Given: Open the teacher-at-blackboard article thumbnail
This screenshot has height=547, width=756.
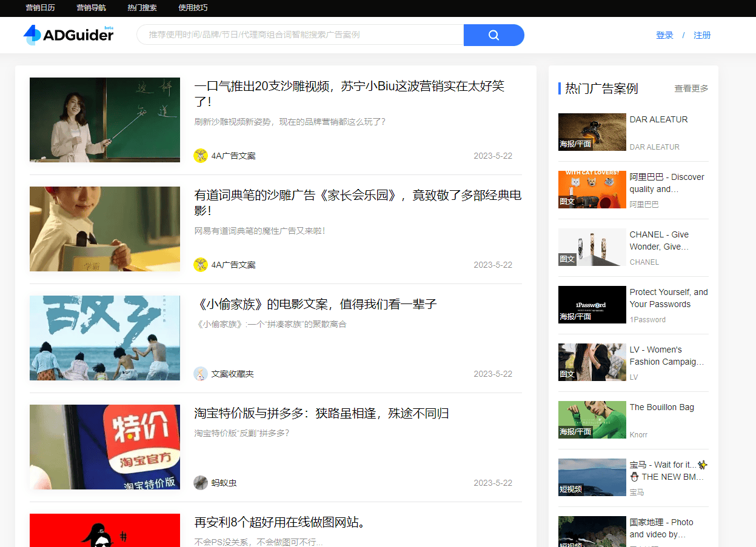Looking at the screenshot, I should (x=105, y=120).
